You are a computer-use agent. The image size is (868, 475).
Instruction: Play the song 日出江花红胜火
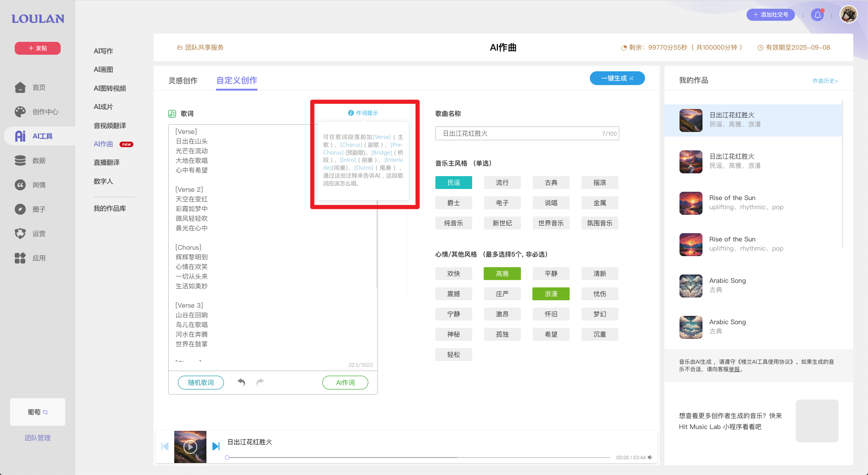click(190, 446)
